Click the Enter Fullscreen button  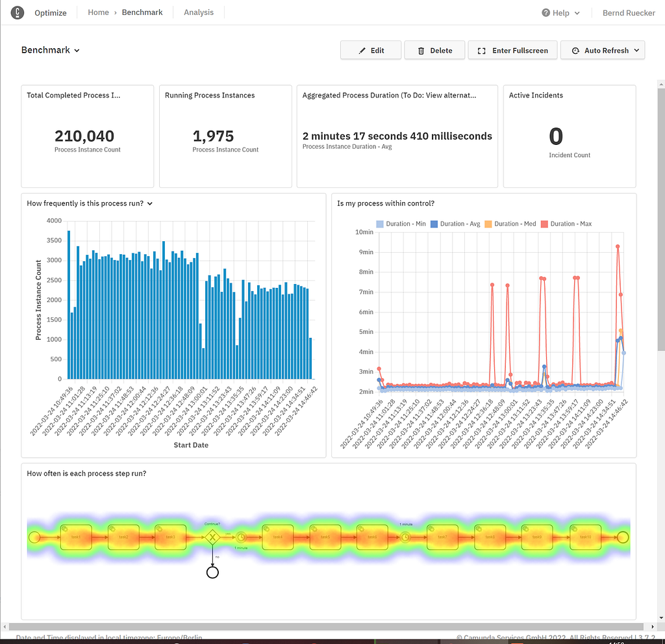(x=512, y=50)
